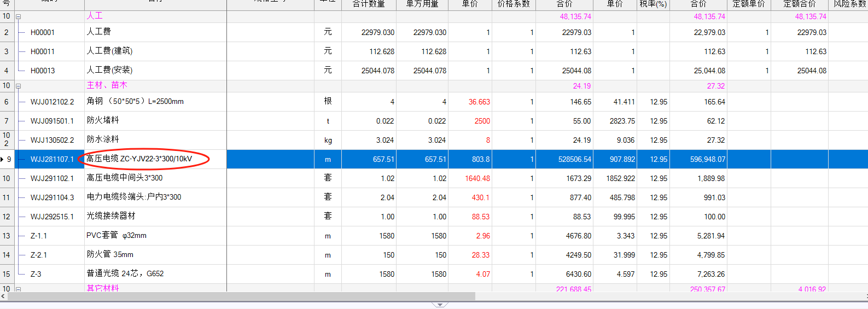Select 高压电缆中间头3*300 row name

click(125, 178)
